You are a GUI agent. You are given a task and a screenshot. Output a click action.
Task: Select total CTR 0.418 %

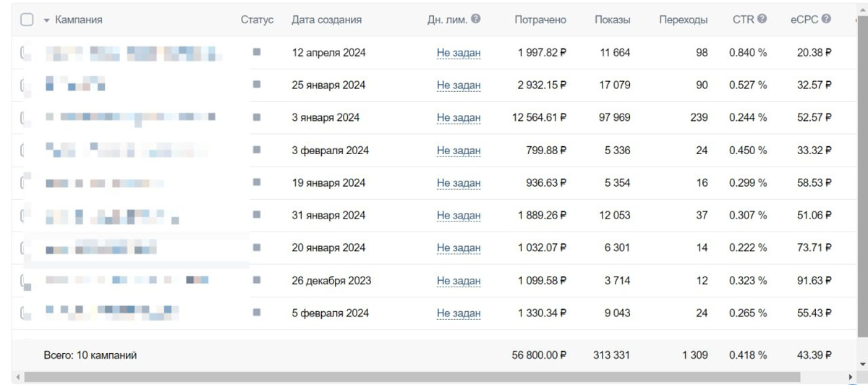coord(748,355)
